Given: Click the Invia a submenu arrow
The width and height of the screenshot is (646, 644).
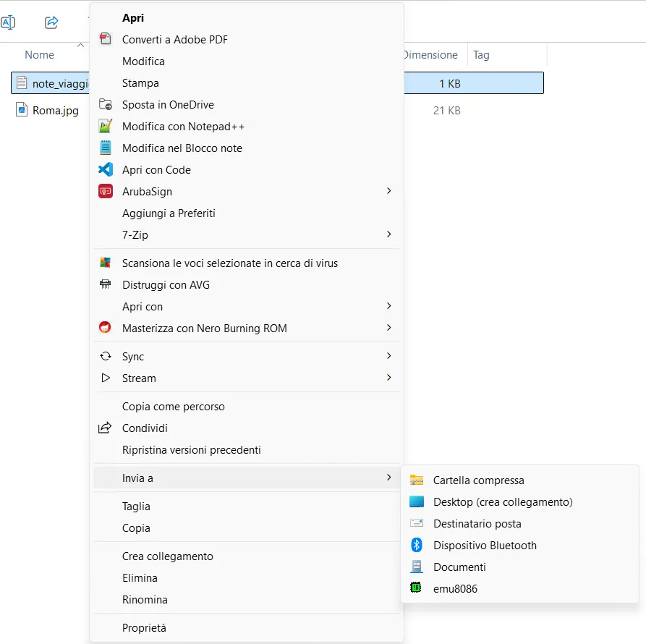Looking at the screenshot, I should click(x=388, y=477).
